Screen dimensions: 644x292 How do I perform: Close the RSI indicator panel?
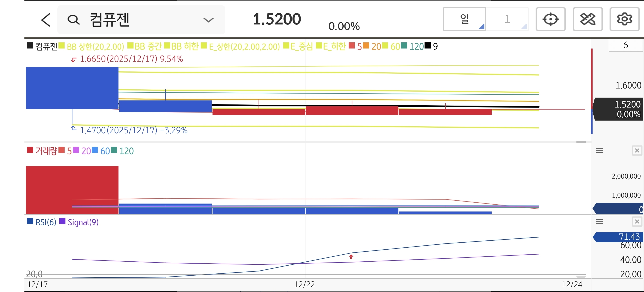coord(637,221)
